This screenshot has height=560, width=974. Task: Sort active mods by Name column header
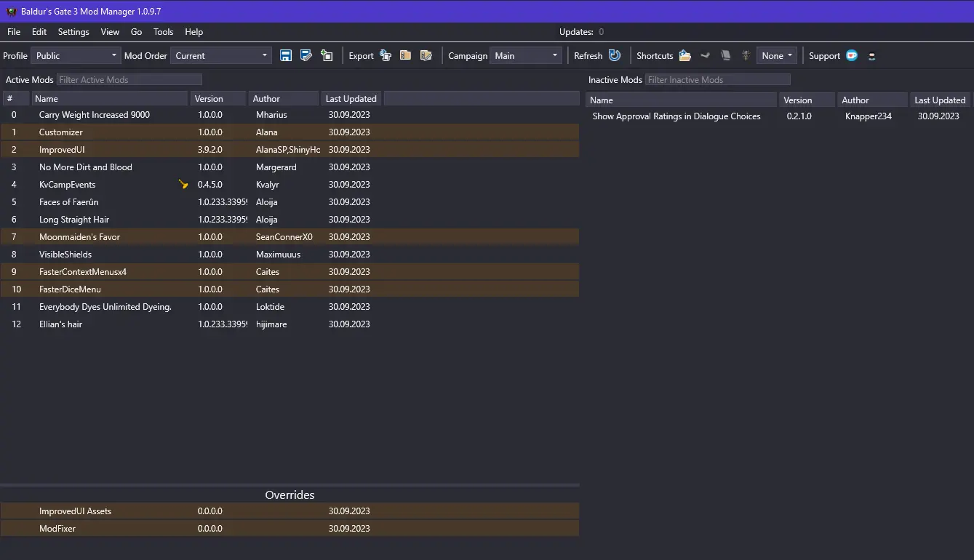tap(110, 98)
